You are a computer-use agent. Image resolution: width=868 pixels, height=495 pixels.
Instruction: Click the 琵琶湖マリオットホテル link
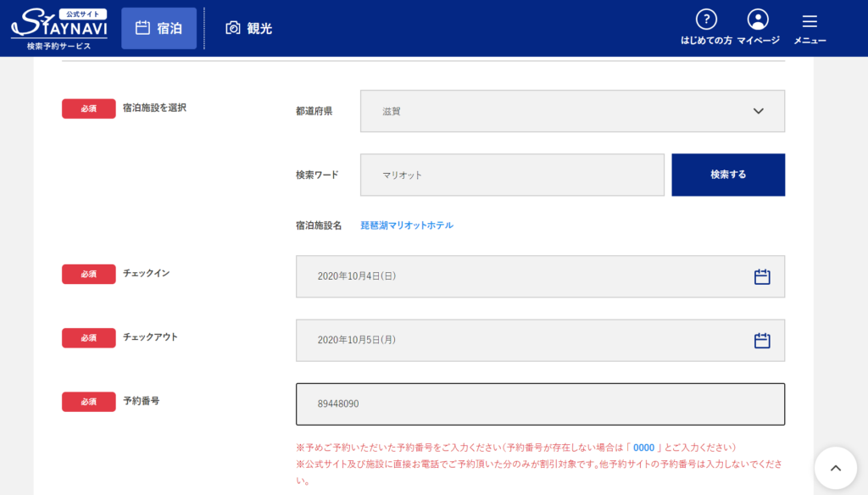pyautogui.click(x=407, y=225)
